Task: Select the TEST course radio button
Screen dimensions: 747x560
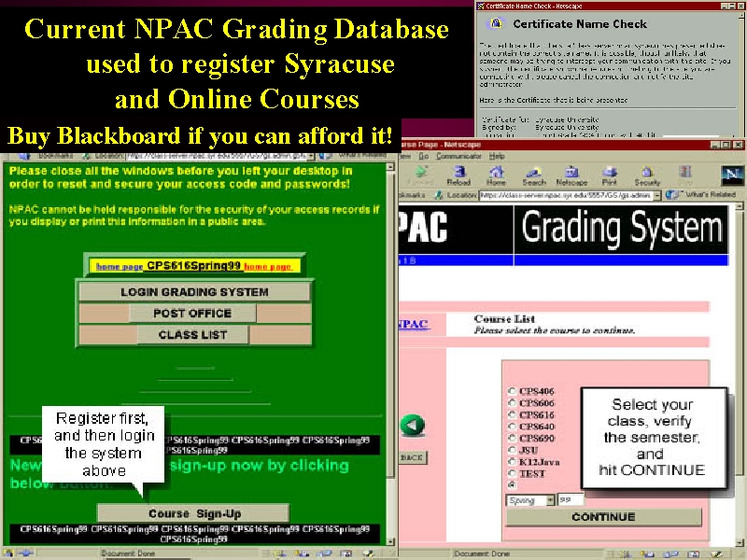Action: (512, 473)
